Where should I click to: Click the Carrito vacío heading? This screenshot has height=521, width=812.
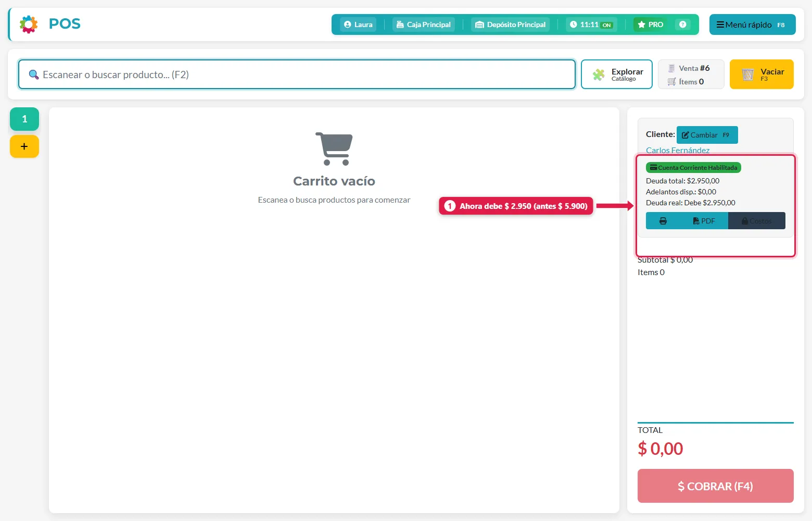(334, 181)
